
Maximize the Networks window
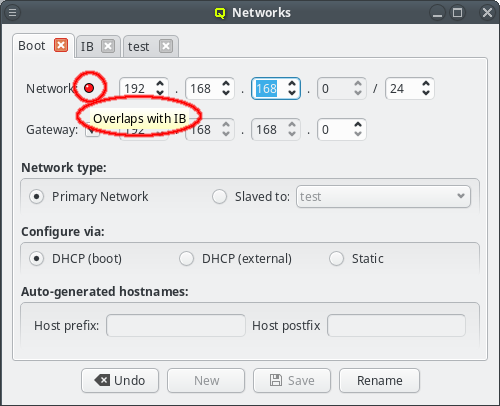[457, 13]
